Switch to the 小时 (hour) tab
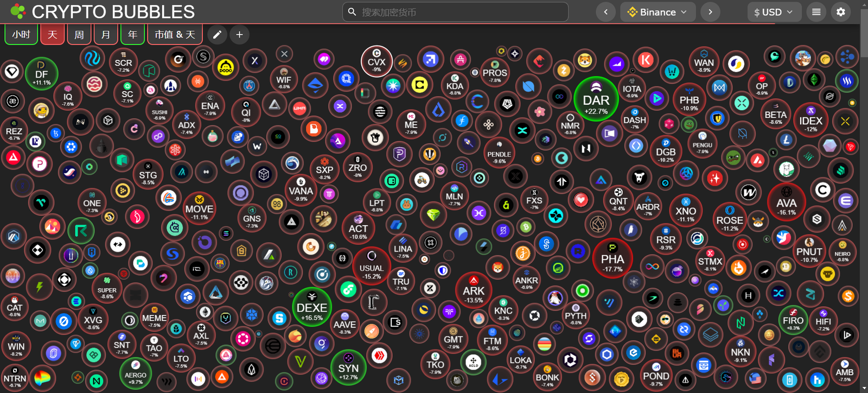This screenshot has width=868, height=393. point(21,34)
